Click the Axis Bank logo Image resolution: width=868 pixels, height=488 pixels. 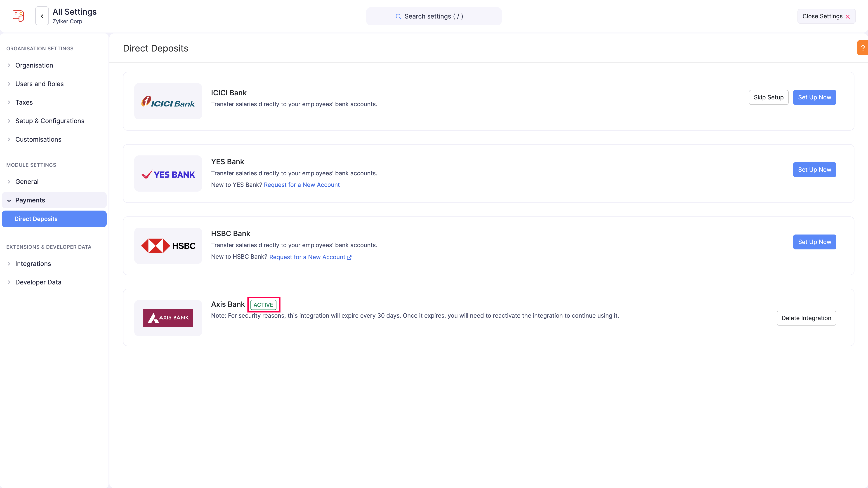(x=168, y=318)
